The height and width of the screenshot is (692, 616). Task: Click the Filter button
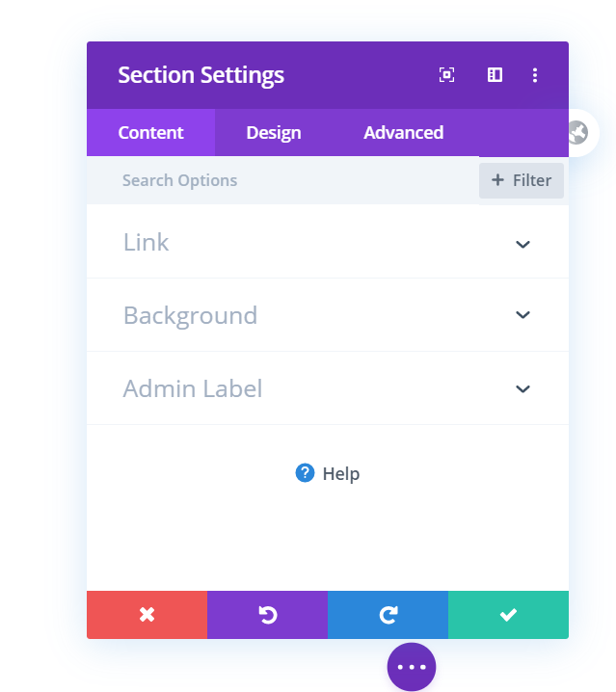click(522, 180)
